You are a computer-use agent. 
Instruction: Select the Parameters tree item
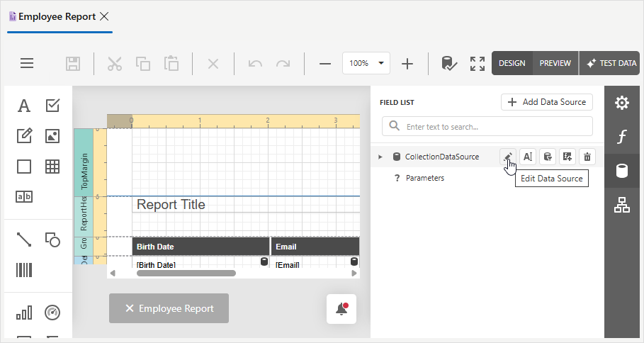(x=424, y=178)
